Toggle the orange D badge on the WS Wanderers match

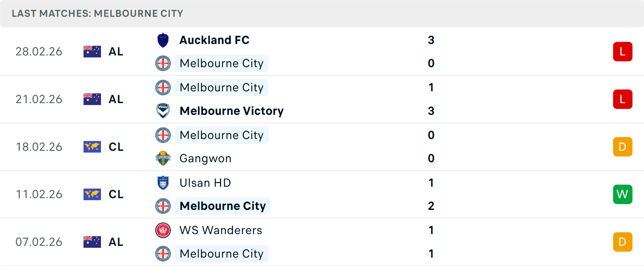(623, 242)
